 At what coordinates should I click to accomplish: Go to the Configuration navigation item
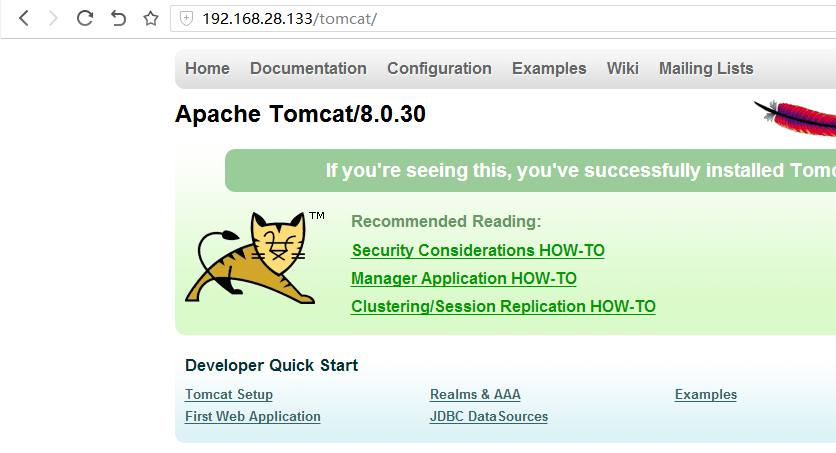point(439,69)
